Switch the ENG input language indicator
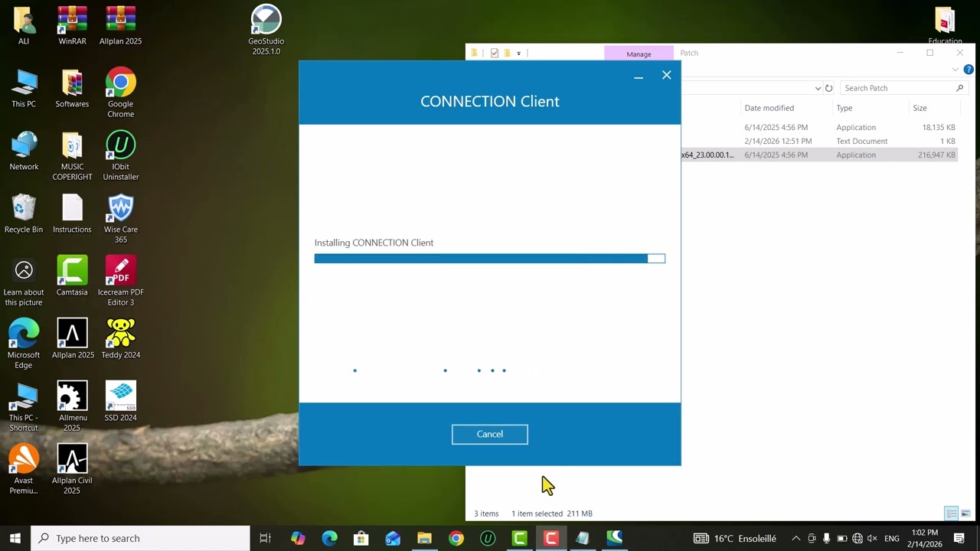The height and width of the screenshot is (551, 980). [892, 539]
